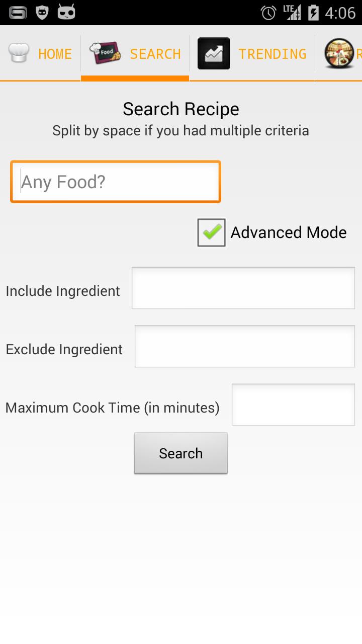Click the Any Food search field
The height and width of the screenshot is (644, 362).
click(116, 181)
